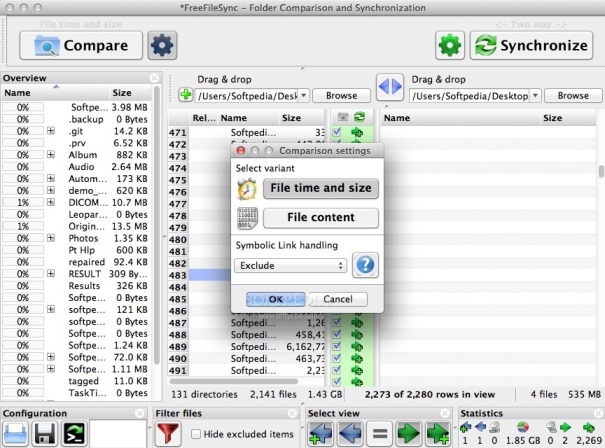The height and width of the screenshot is (448, 605).
Task: Click the alarm clock variant icon
Action: coord(247,188)
